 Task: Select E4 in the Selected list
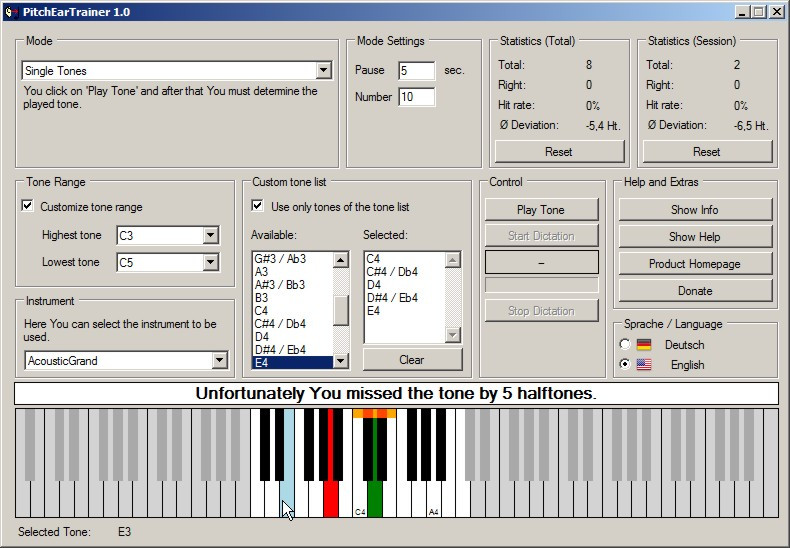tap(405, 311)
